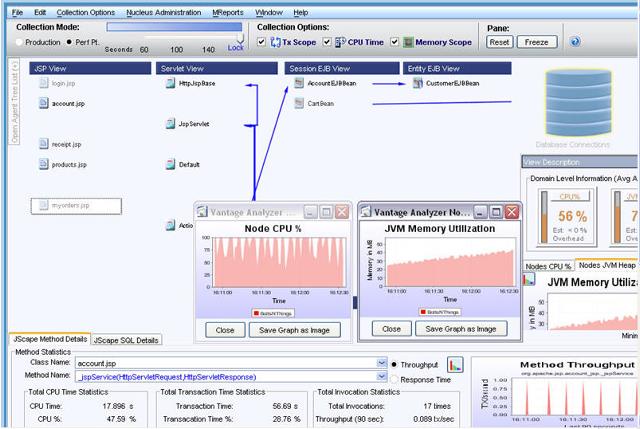Click the Memory Scope chip icon
Viewport: 640px width, 429px height.
[x=408, y=42]
